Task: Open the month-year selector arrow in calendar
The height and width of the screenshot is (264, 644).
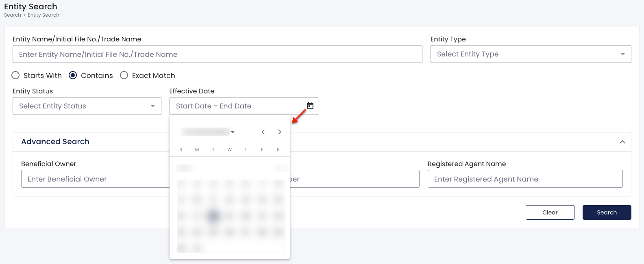Action: click(x=233, y=132)
